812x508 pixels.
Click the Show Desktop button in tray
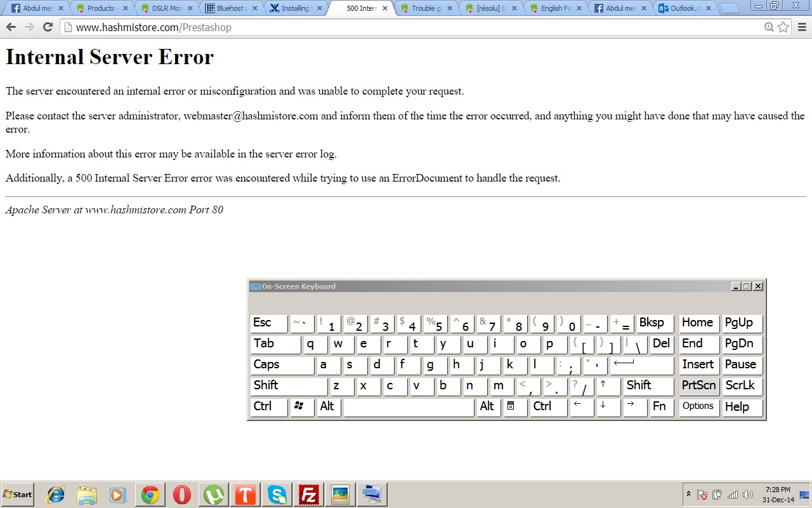pyautogui.click(x=804, y=495)
